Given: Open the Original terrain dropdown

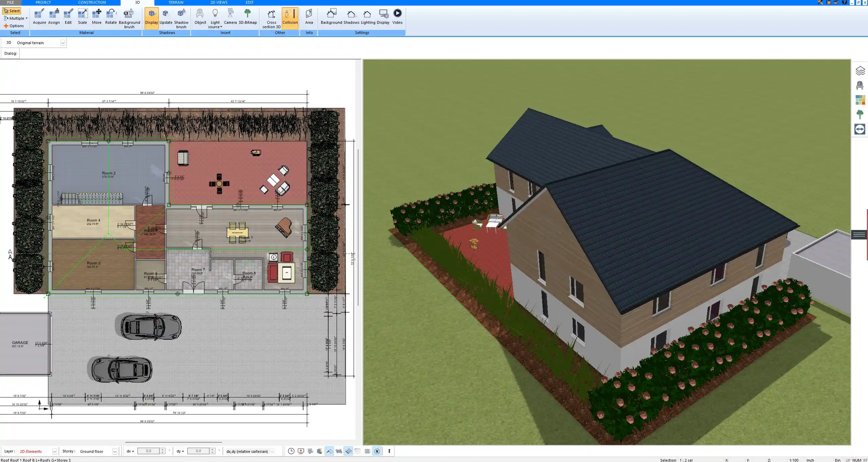Looking at the screenshot, I should pos(62,43).
